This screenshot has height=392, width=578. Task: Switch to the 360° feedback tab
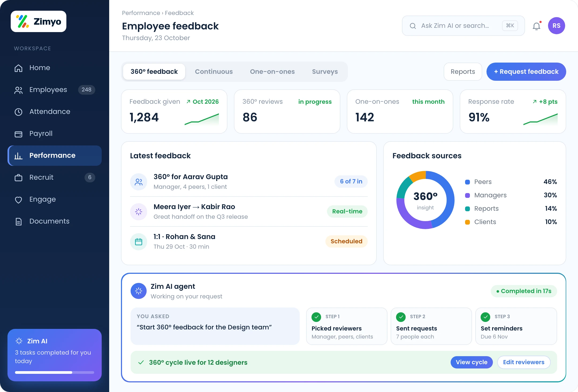coord(154,72)
